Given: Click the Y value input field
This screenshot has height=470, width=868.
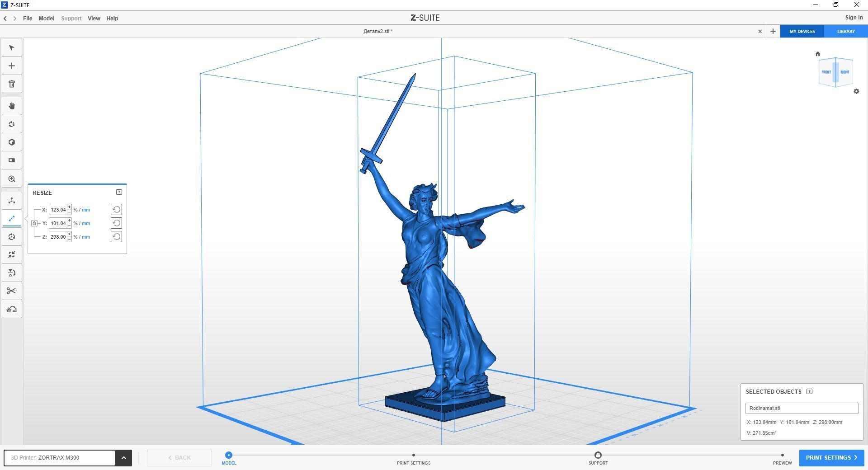Looking at the screenshot, I should [58, 223].
